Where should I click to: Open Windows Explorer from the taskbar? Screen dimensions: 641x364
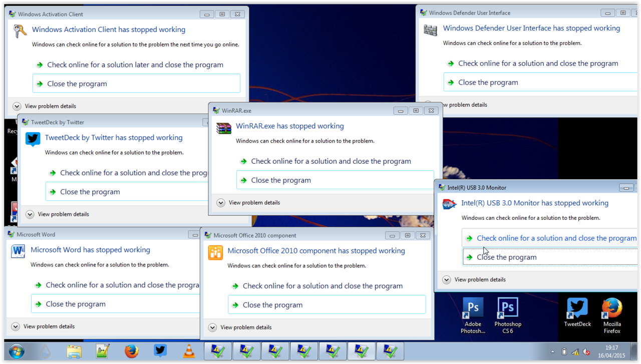[x=74, y=351]
